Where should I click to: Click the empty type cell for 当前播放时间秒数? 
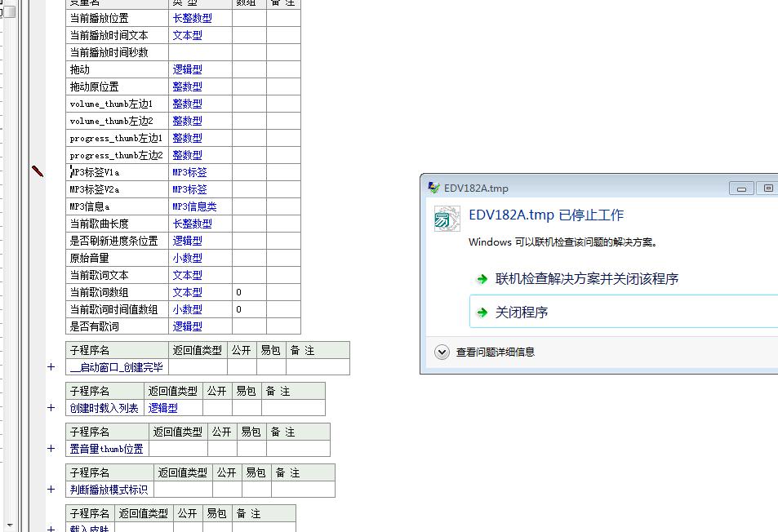200,52
